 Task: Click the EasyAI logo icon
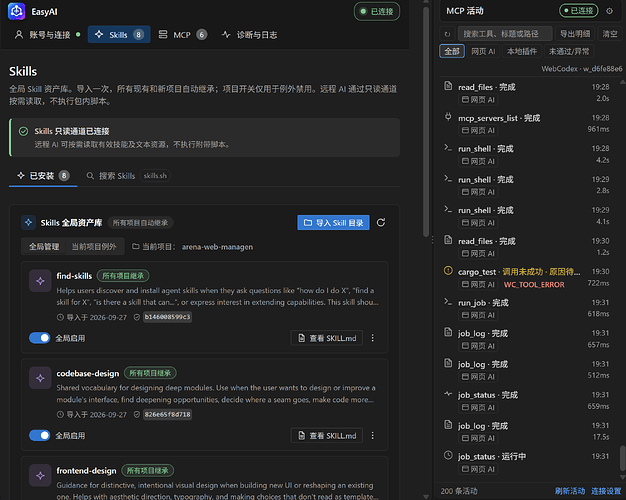point(16,11)
